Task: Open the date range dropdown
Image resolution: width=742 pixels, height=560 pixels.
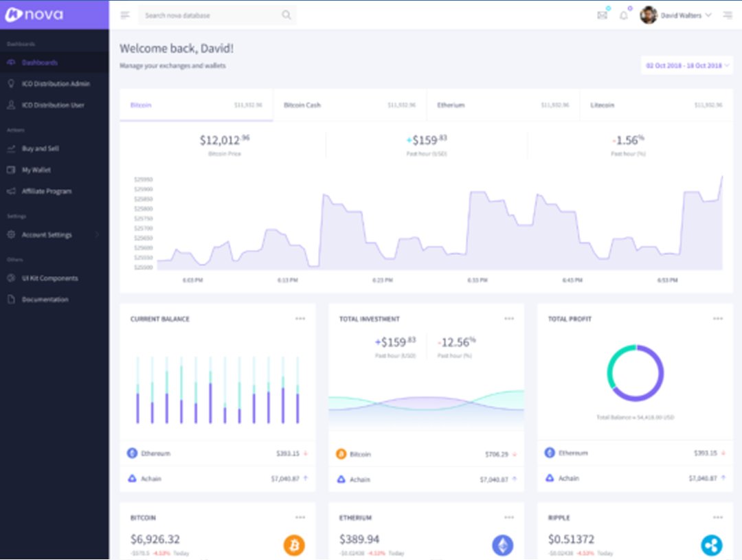Action: pyautogui.click(x=686, y=65)
